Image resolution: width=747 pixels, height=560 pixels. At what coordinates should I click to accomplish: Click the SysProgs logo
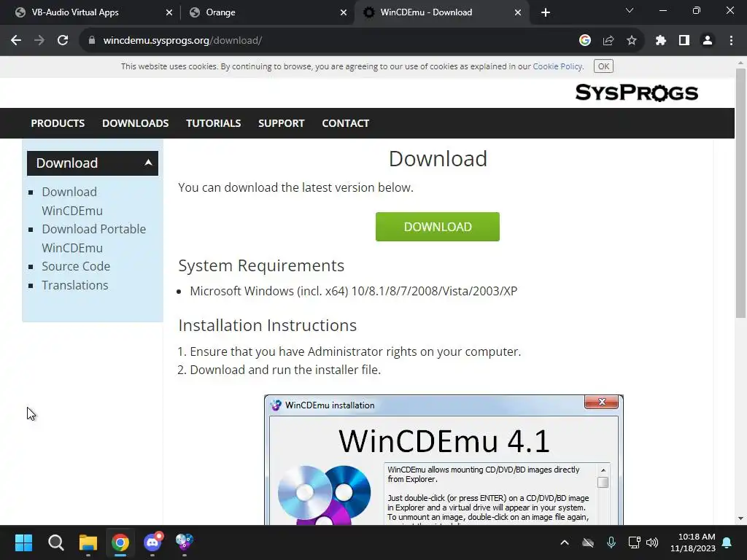tap(636, 93)
